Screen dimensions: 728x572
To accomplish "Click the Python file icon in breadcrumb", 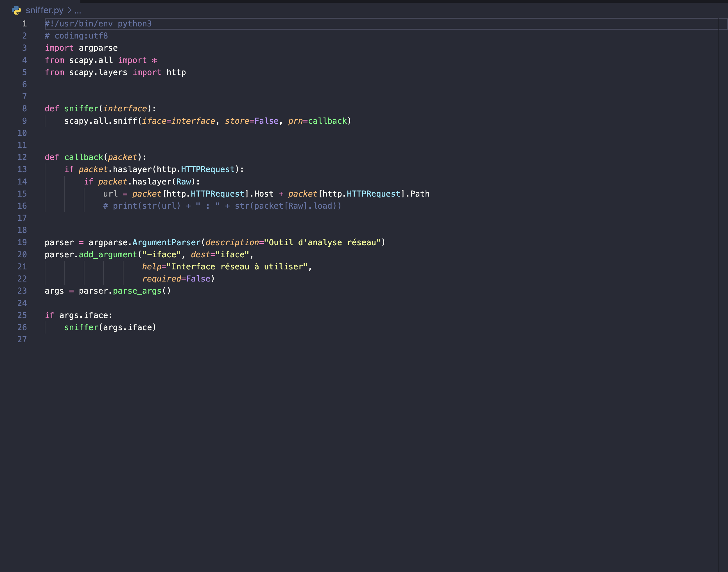I will pos(16,10).
